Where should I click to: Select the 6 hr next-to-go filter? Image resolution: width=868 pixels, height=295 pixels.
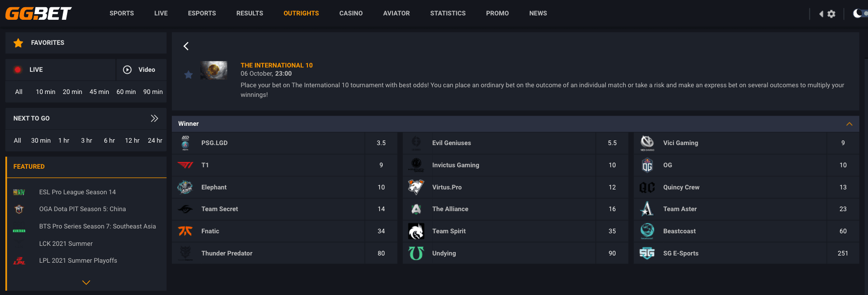point(109,141)
